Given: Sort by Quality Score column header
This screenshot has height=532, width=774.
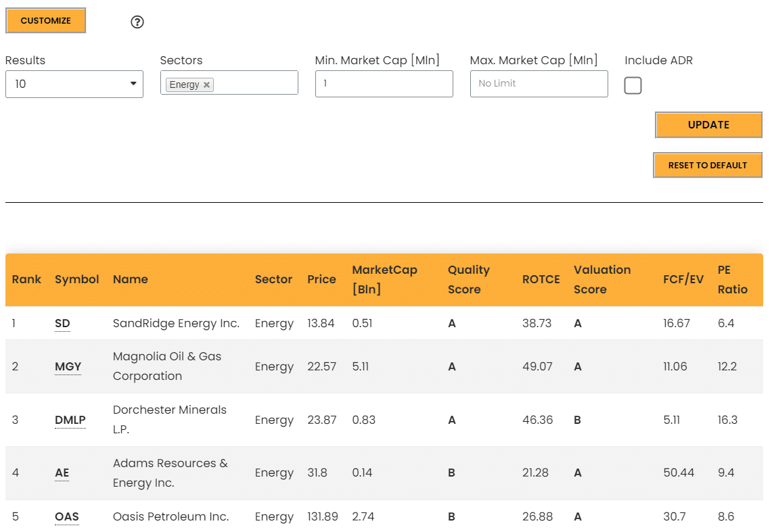Looking at the screenshot, I should [x=469, y=280].
